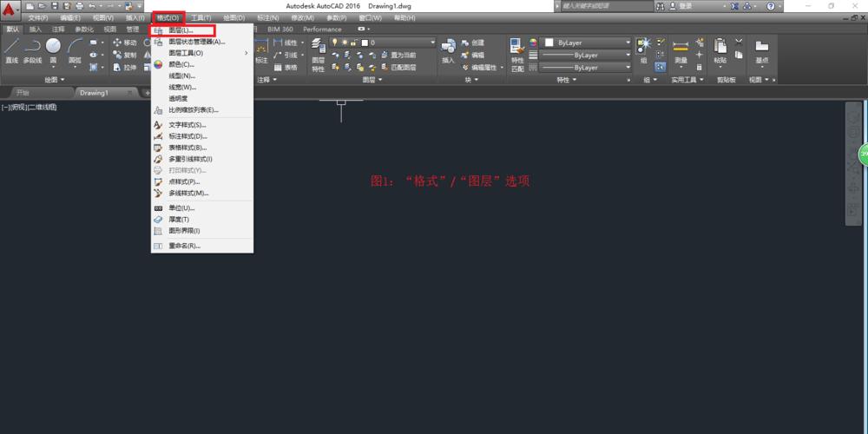Click the 匹配图层 (Match Layer) button
Viewport: 868px width, 434px height.
[398, 67]
